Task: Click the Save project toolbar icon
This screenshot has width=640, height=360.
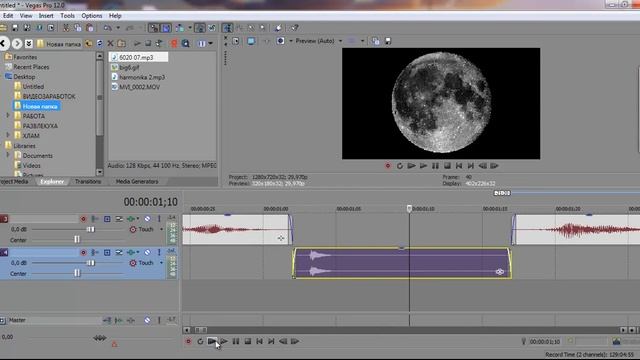Action: click(15, 28)
